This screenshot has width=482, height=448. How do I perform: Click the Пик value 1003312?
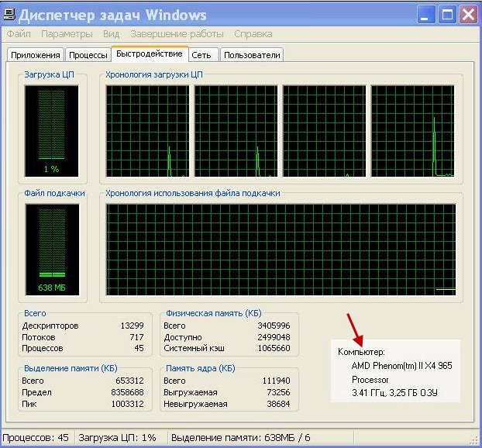click(x=128, y=404)
